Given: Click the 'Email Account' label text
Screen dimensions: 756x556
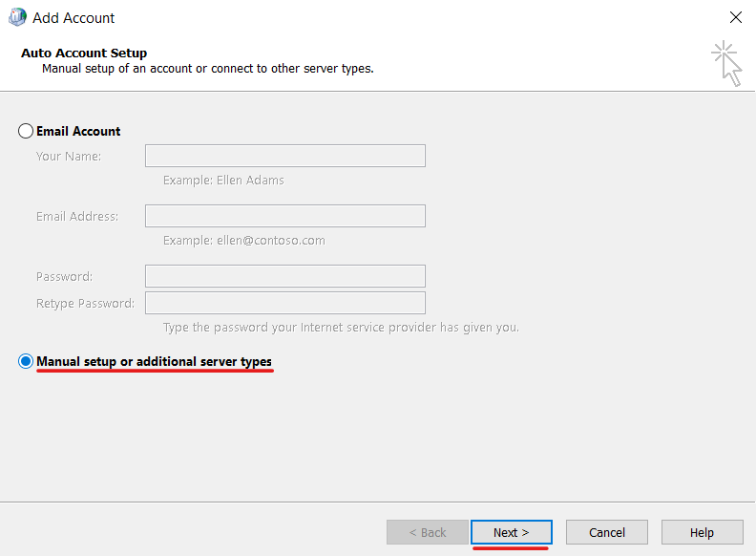Looking at the screenshot, I should (78, 131).
